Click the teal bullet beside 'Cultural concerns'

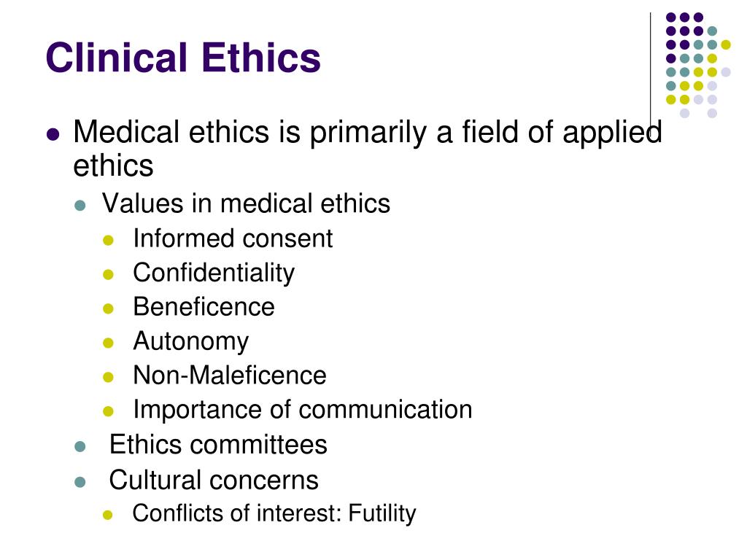tap(80, 482)
